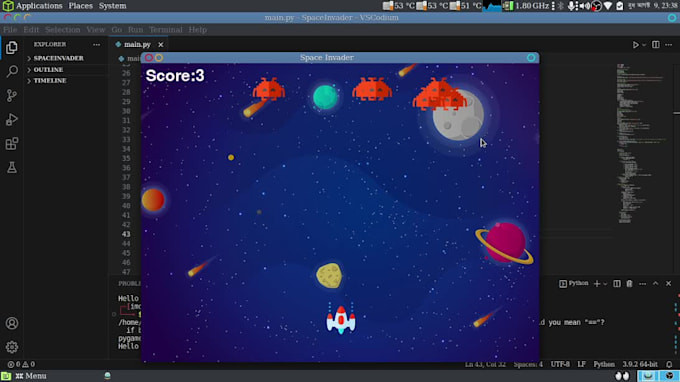
Task: Click LF end of line in status bar
Action: coord(582,364)
